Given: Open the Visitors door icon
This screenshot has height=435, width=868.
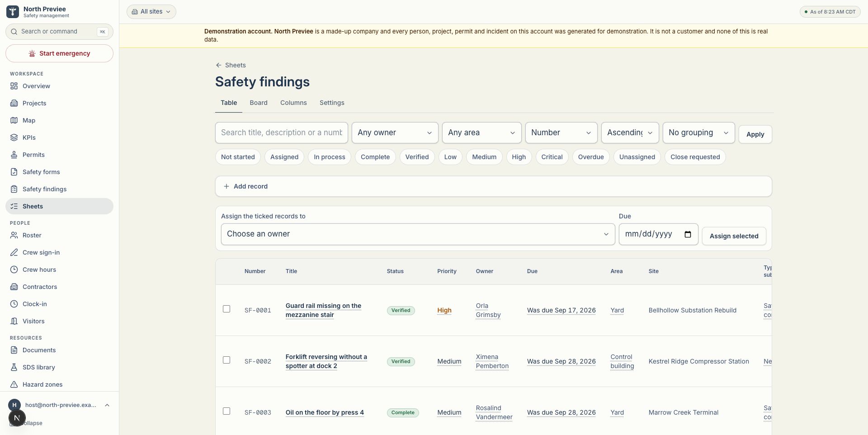Looking at the screenshot, I should [14, 321].
